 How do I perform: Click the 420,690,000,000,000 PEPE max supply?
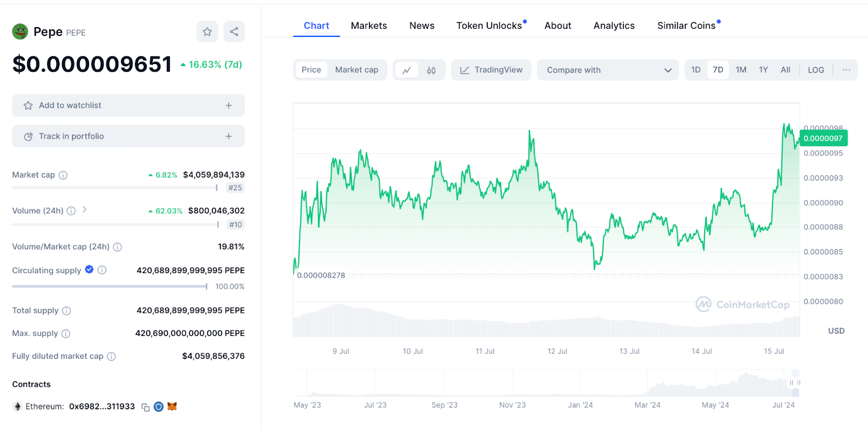pyautogui.click(x=190, y=333)
